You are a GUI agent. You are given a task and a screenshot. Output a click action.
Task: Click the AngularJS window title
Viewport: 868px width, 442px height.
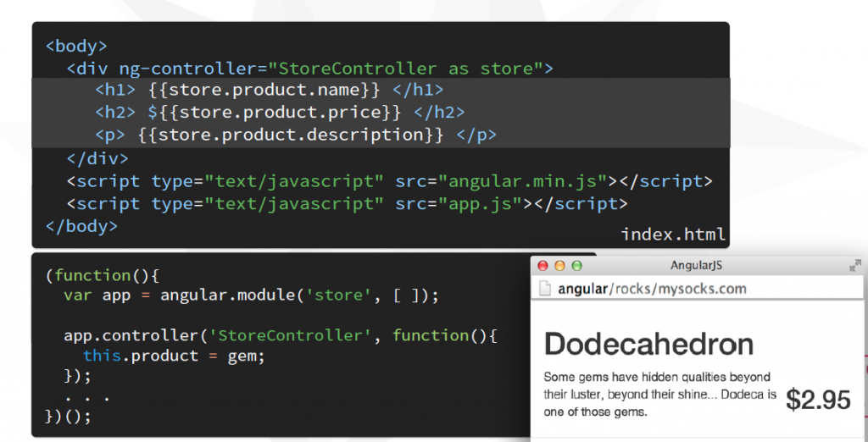coord(696,266)
